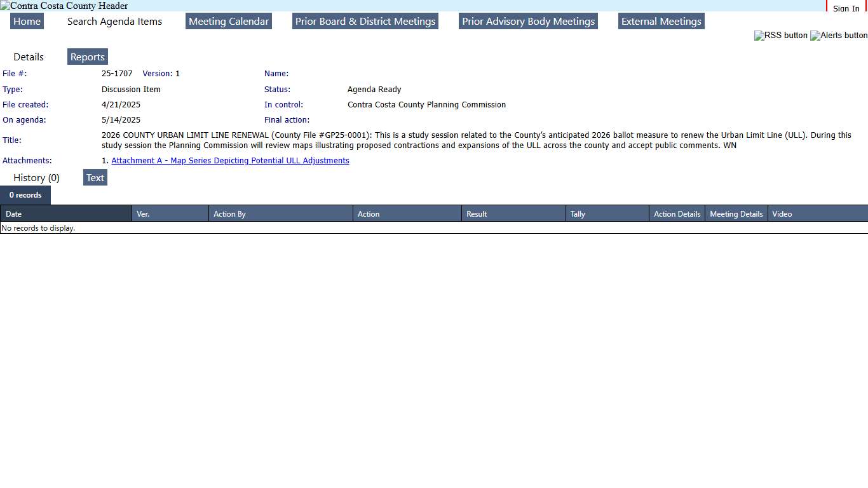Select the Details tab

[29, 57]
